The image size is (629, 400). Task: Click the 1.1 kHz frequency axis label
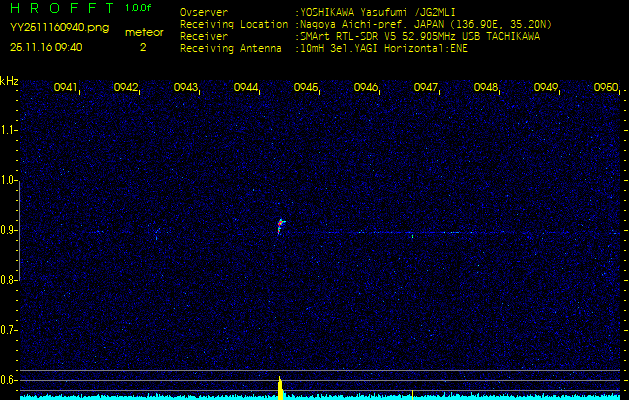(9, 130)
